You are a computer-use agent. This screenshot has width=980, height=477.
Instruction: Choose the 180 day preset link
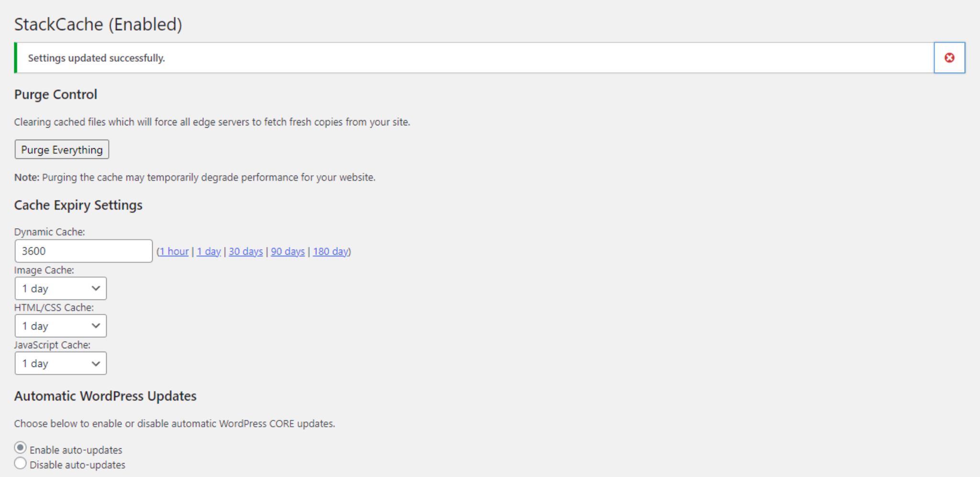pyautogui.click(x=331, y=251)
